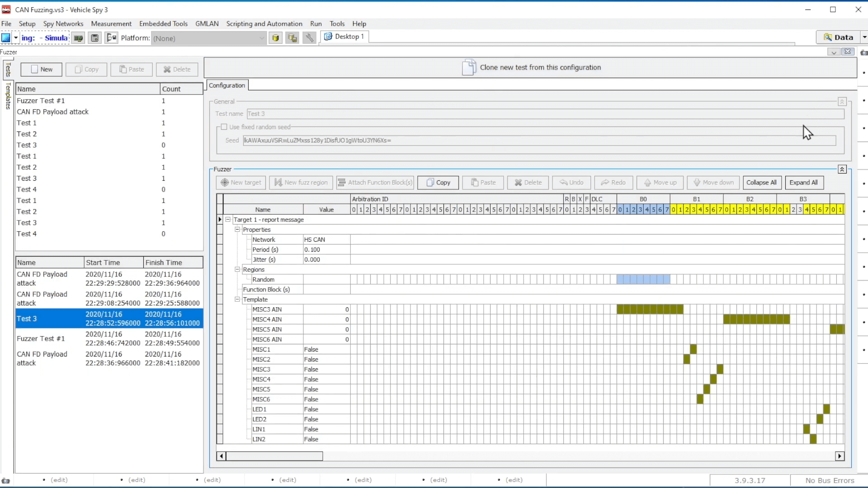Click the wrench tools icon
Screen dimensions: 868x488
tap(309, 38)
